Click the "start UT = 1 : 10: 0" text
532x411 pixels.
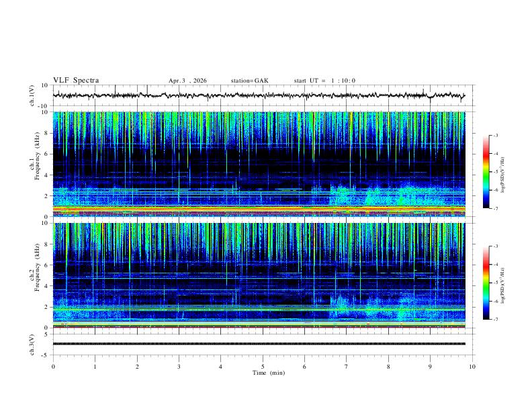tap(324, 81)
